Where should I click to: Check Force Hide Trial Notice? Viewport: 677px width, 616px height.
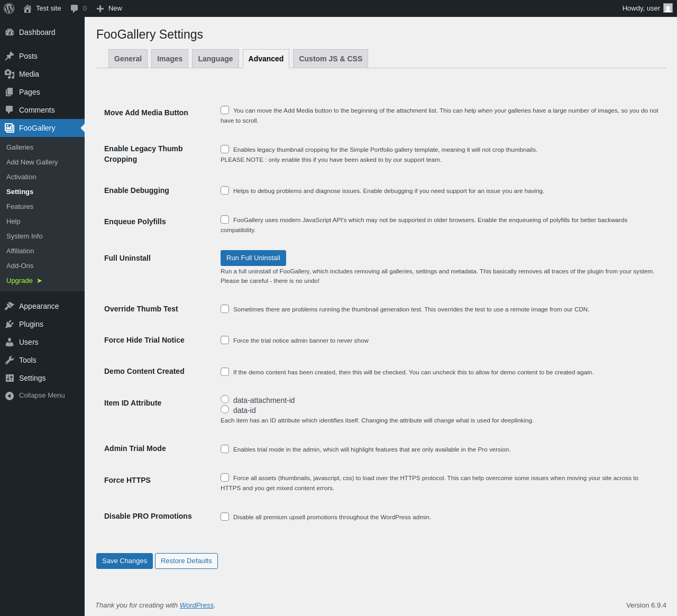225,340
